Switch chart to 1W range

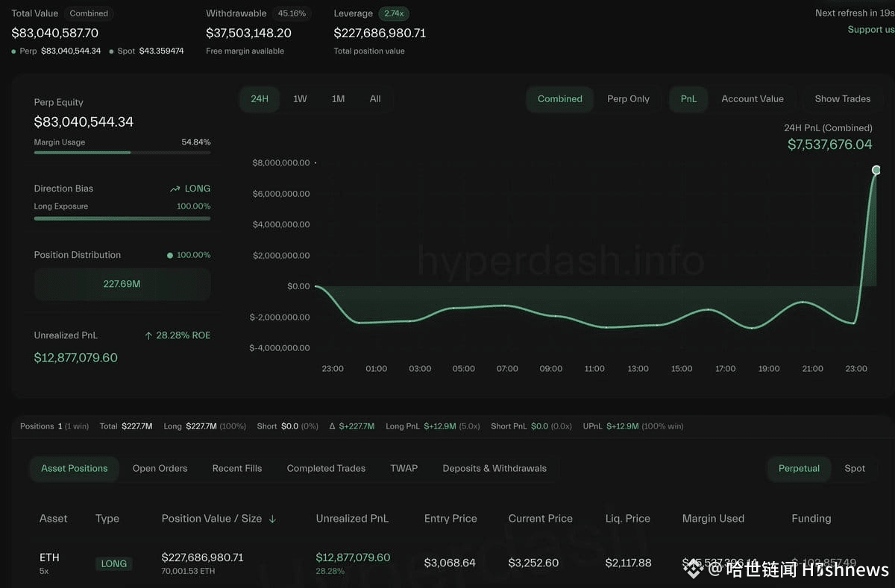coord(300,99)
